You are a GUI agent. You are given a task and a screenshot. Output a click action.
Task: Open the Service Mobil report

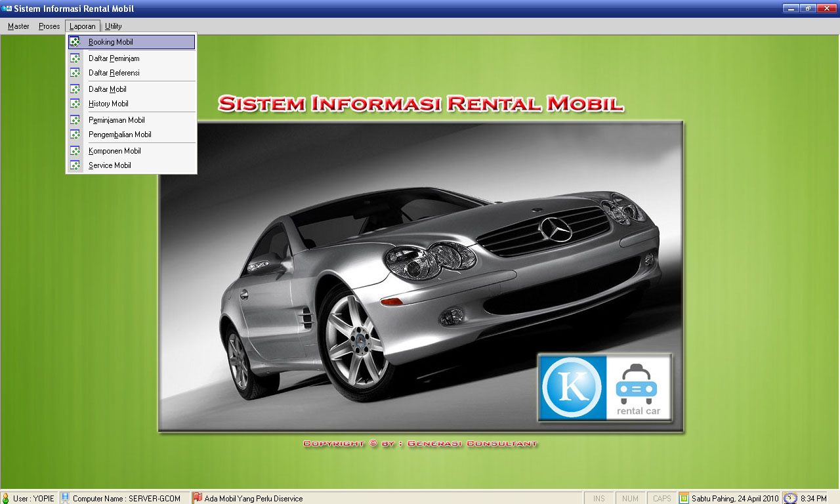[x=110, y=165]
